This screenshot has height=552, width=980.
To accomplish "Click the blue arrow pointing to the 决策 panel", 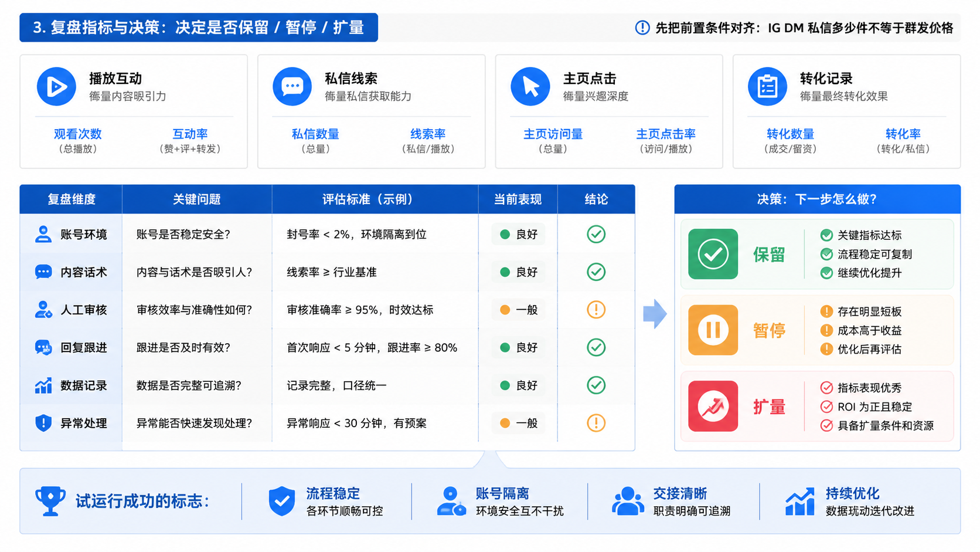I will click(655, 314).
